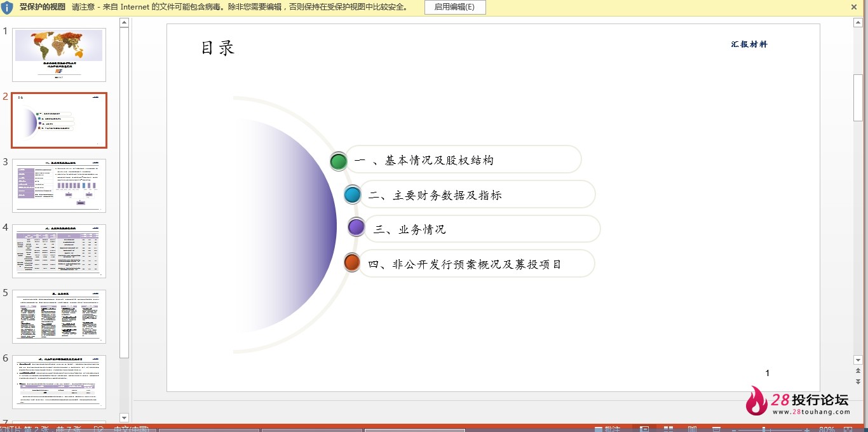Click 中文(中国) language indicator

(x=131, y=429)
